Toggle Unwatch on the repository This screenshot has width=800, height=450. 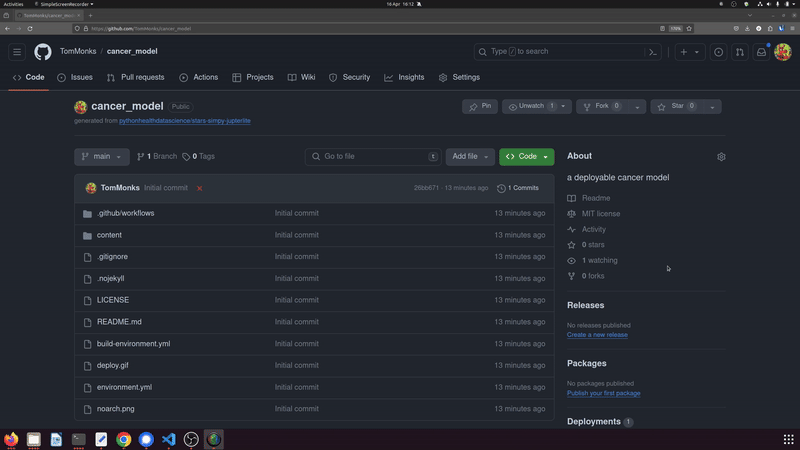pos(530,106)
